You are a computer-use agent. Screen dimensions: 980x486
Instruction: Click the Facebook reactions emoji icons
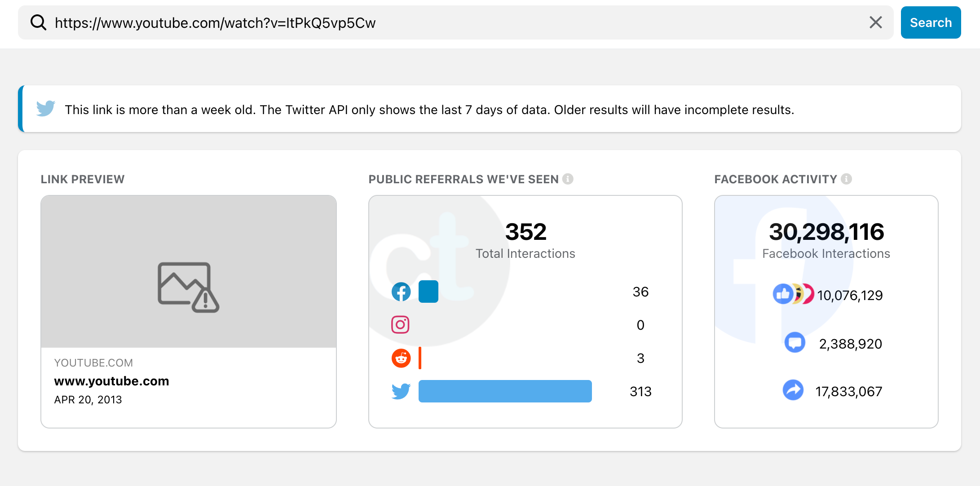[793, 294]
